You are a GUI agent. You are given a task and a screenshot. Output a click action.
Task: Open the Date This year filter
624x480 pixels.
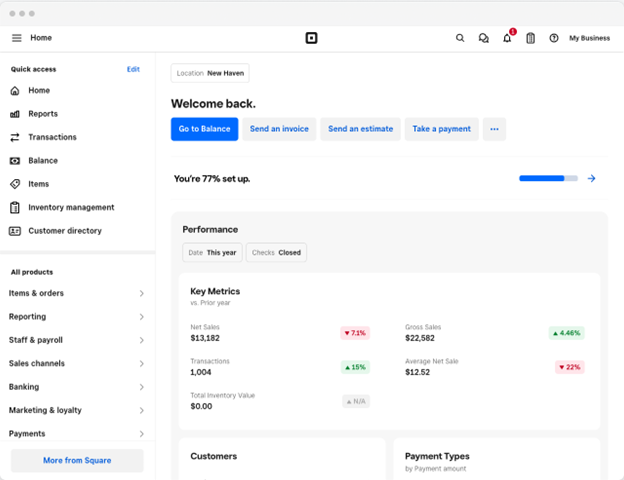212,253
